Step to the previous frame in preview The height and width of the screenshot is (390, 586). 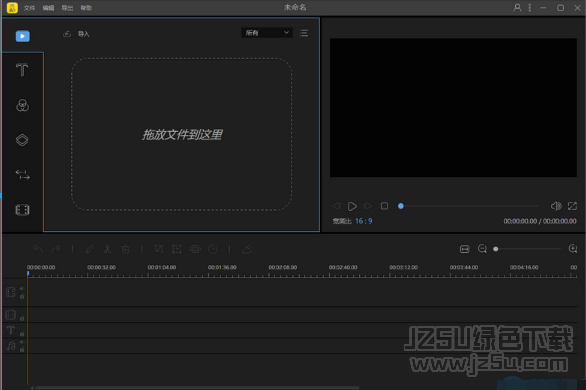coord(336,206)
